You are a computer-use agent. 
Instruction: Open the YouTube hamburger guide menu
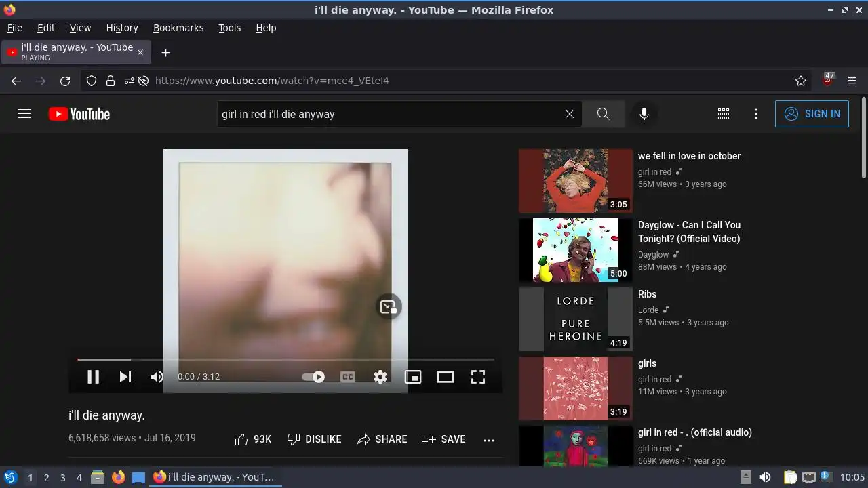(24, 114)
